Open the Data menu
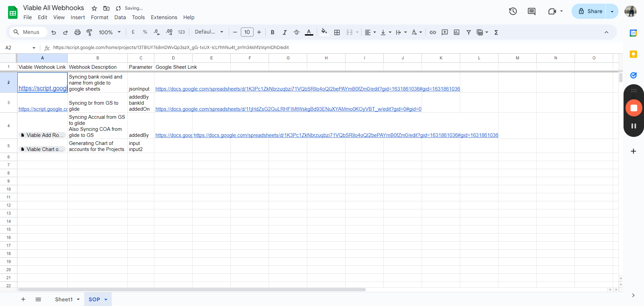The width and height of the screenshot is (644, 306). coord(120,17)
